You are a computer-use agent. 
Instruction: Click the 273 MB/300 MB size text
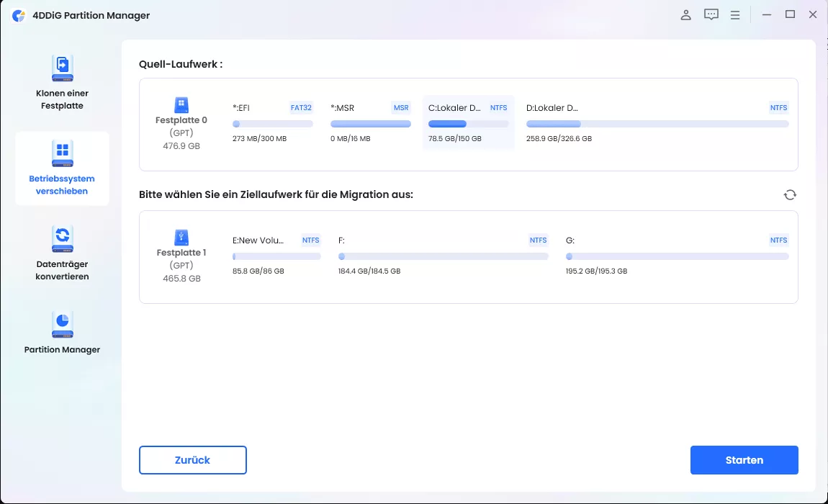point(259,139)
